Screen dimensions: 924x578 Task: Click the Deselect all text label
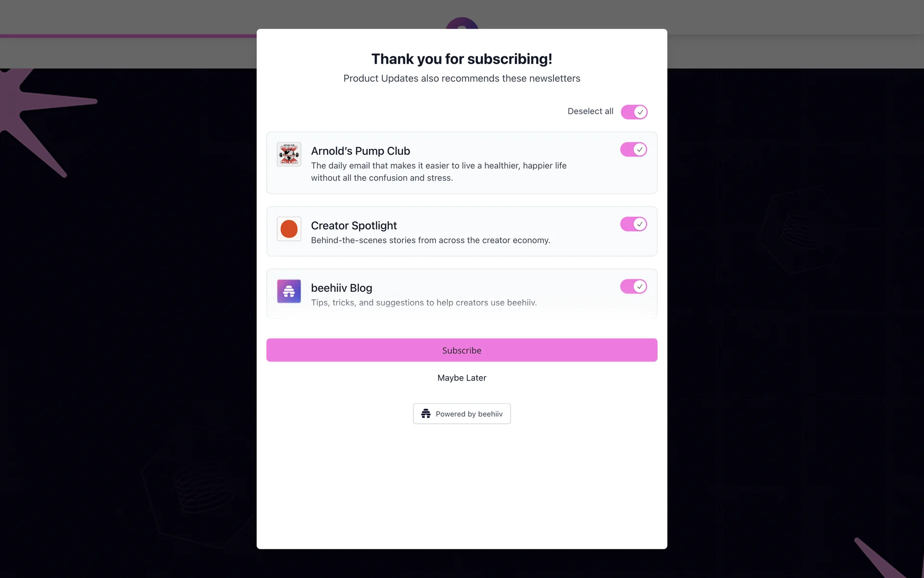point(590,111)
